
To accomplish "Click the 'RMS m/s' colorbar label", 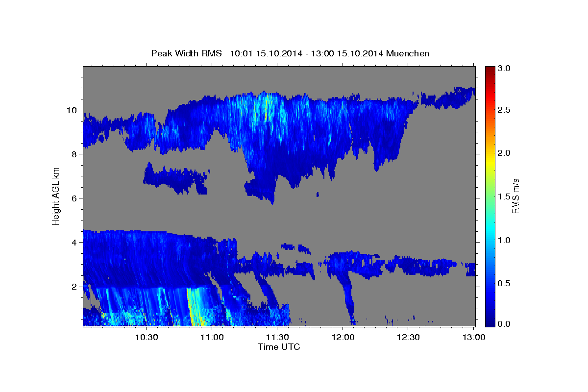I will [515, 196].
